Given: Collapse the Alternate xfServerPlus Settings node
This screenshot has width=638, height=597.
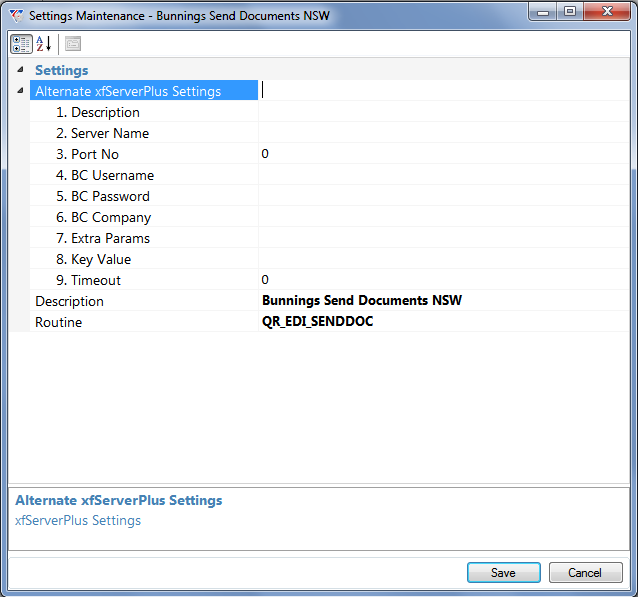Looking at the screenshot, I should [x=20, y=91].
